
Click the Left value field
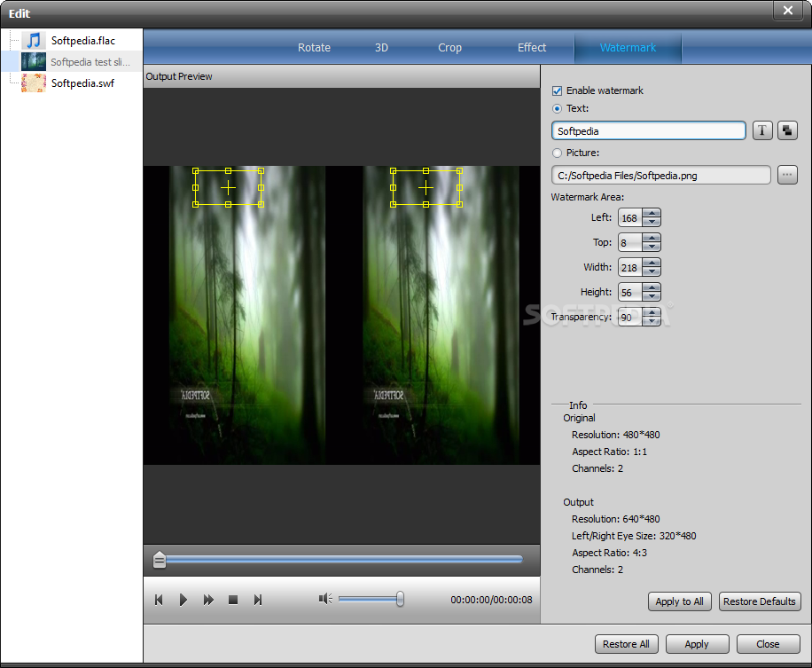pos(630,217)
